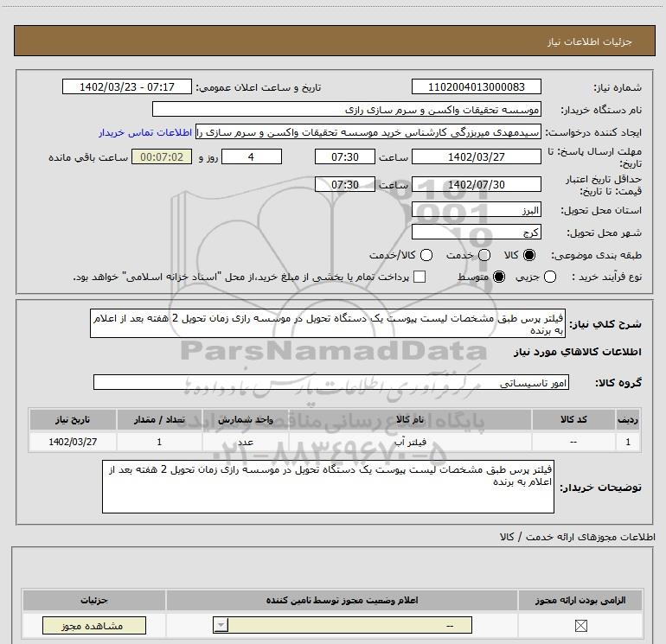Click the جزئیات column header in permits table

[x=94, y=600]
